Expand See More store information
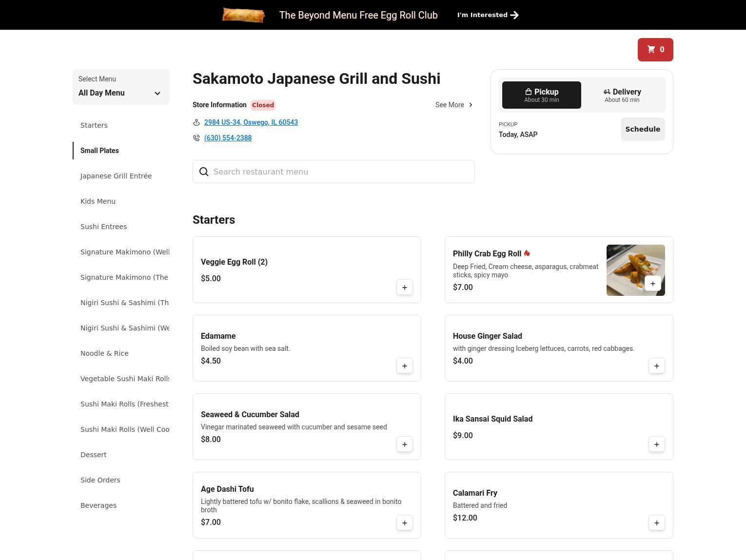 453,105
